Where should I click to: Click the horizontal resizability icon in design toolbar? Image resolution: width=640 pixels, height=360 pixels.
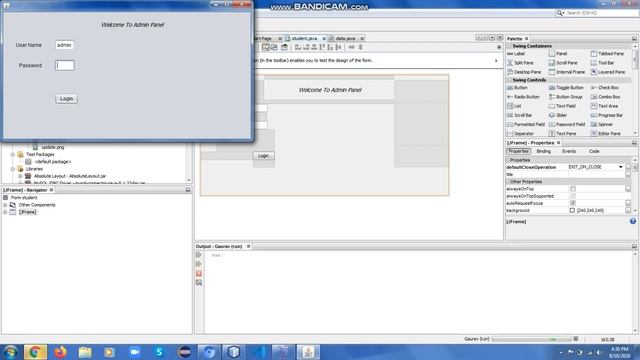pos(351,47)
